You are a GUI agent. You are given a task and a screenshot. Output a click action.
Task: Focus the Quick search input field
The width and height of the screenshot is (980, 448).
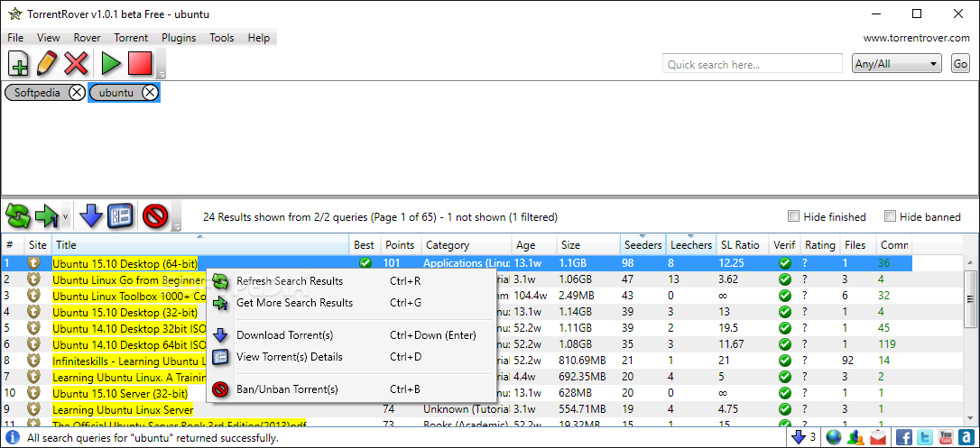point(753,64)
